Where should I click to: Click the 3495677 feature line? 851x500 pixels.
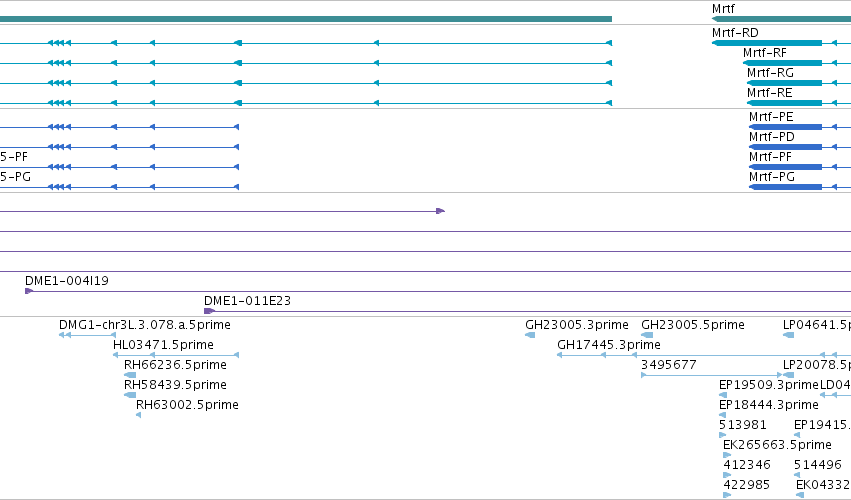[712, 375]
